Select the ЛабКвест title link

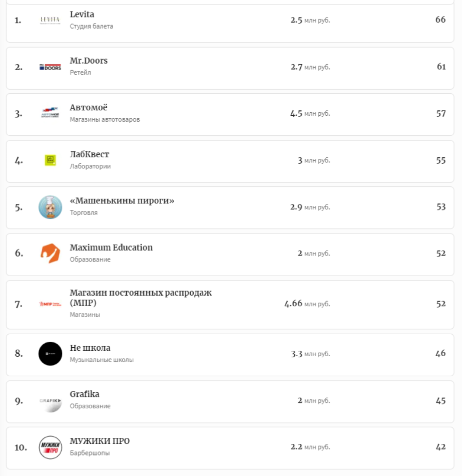click(90, 154)
